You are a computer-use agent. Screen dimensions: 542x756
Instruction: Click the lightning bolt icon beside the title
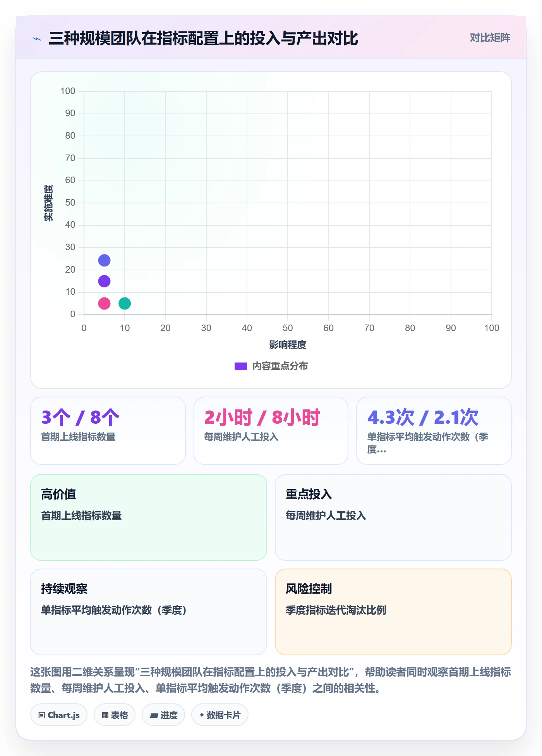point(37,39)
